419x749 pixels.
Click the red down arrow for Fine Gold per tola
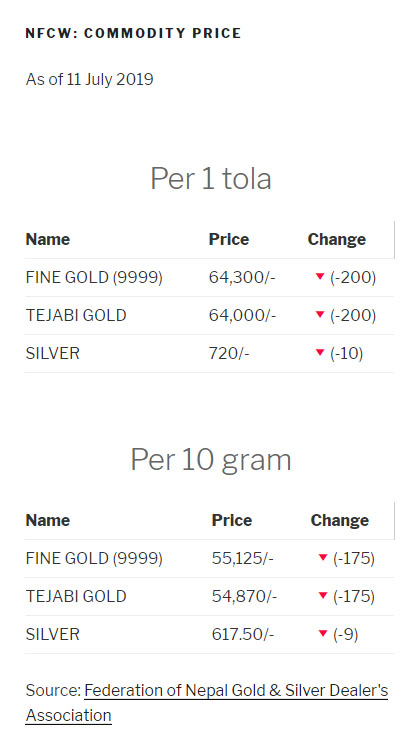320,277
